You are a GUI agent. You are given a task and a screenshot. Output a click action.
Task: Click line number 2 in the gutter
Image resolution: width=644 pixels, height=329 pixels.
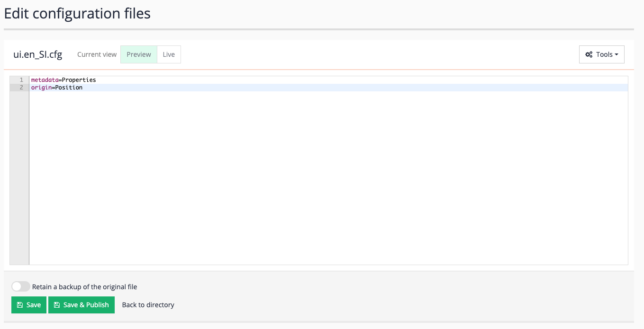coord(21,87)
